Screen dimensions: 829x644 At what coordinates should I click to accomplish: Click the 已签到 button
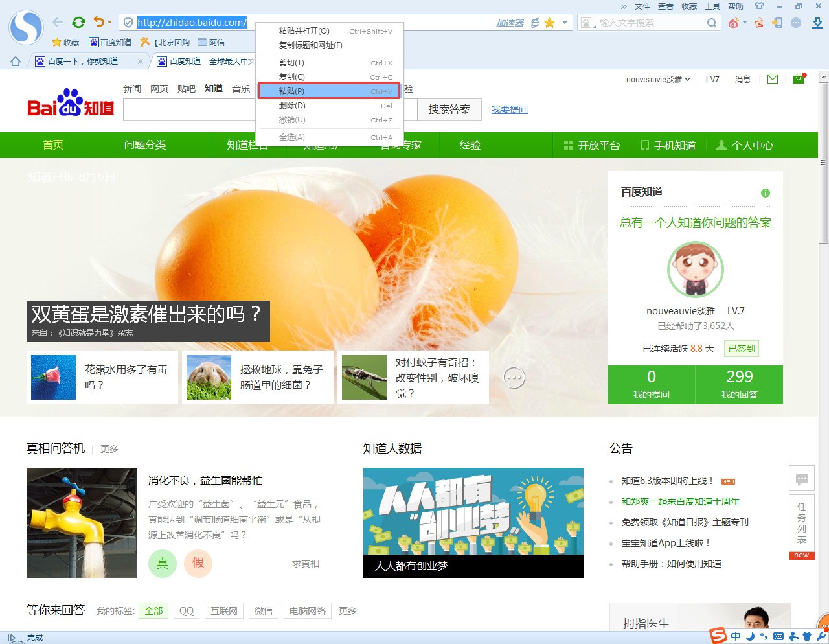(742, 349)
